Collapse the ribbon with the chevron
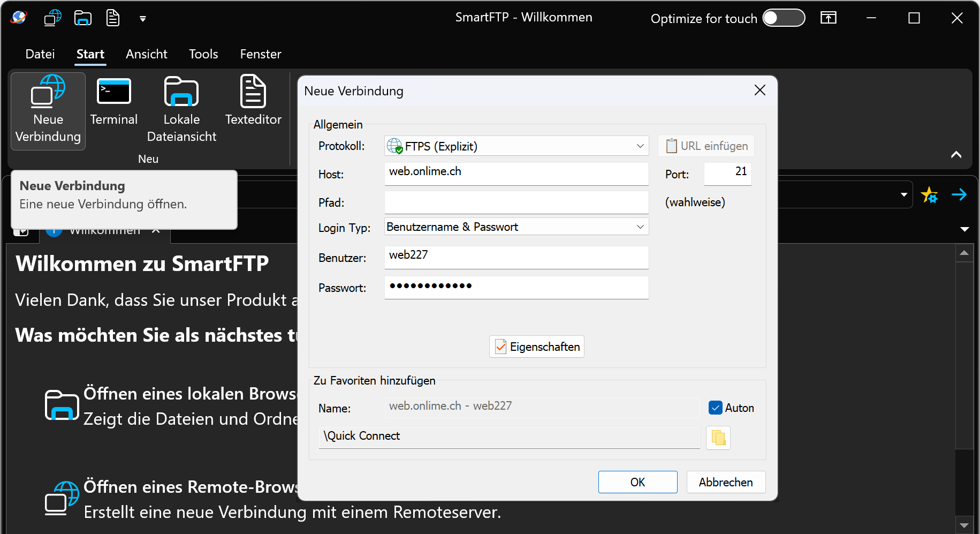This screenshot has height=534, width=980. (956, 155)
